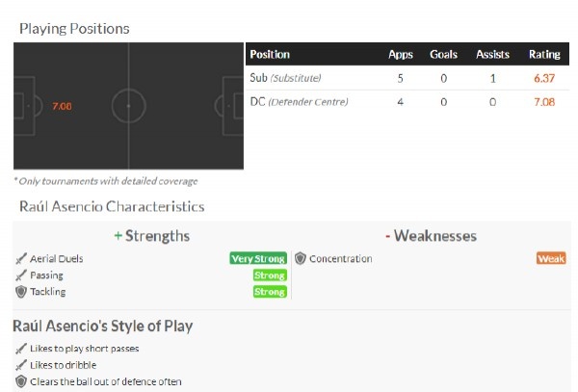Sort table by the Goals column

coord(443,54)
